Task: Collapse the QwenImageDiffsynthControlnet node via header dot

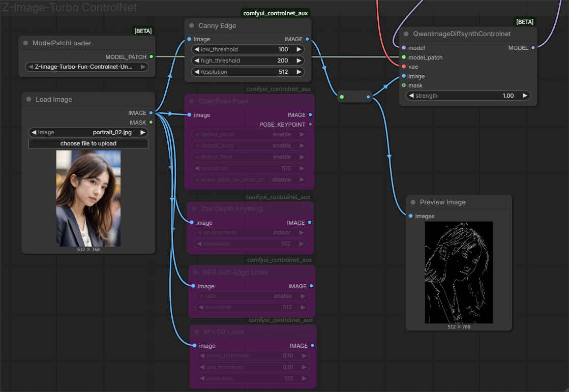Action: tap(406, 34)
